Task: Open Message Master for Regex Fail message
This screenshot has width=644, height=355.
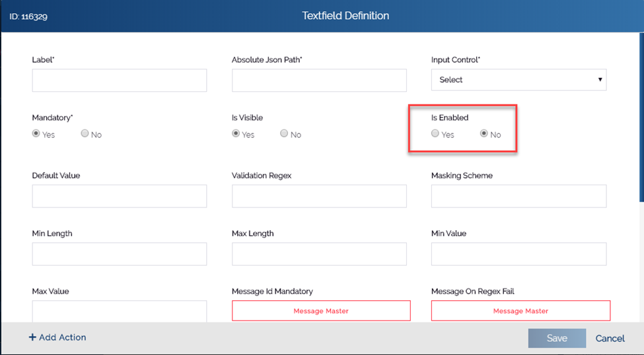Action: click(x=520, y=311)
